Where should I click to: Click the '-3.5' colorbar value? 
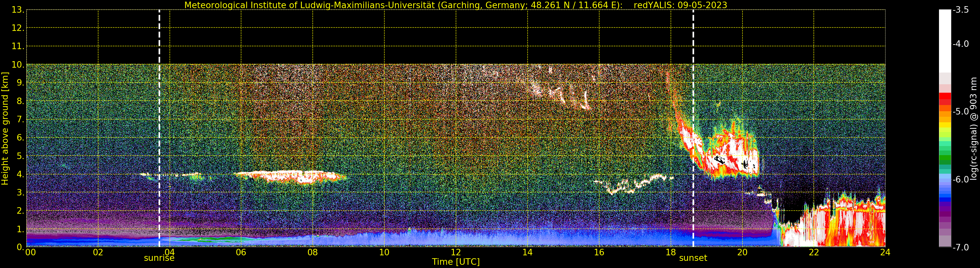tap(960, 10)
